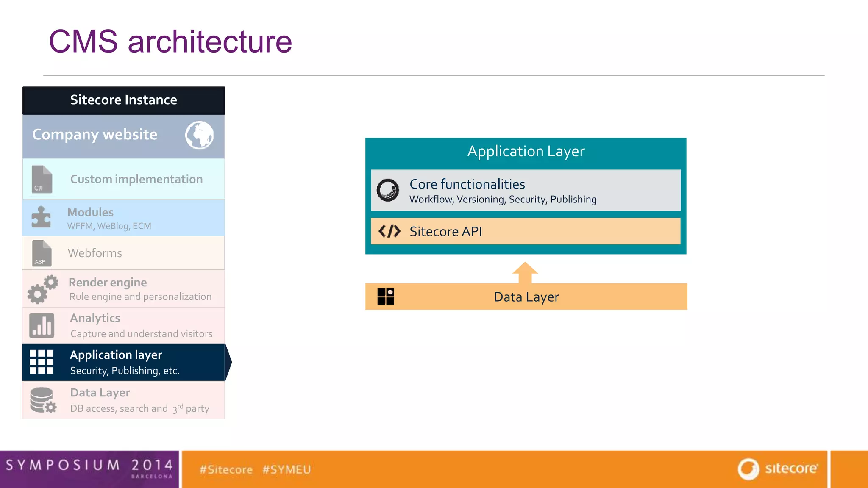Click the Symposium 2014 Barcelona banner

point(89,469)
